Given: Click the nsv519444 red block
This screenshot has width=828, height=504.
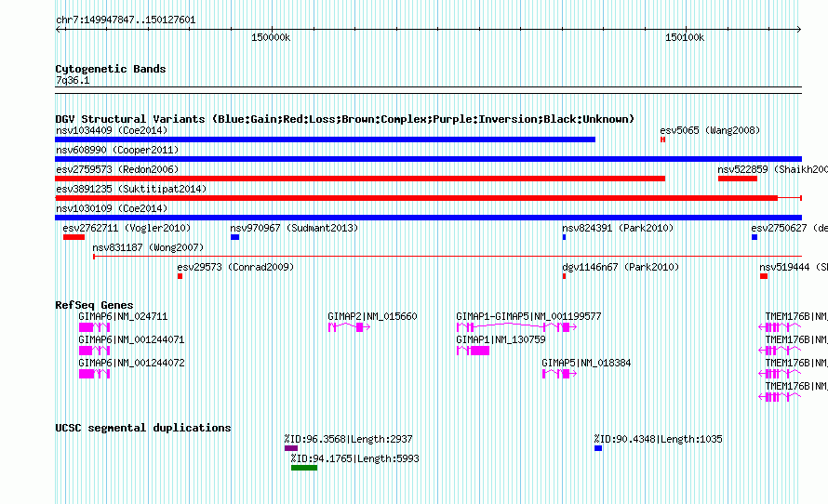Looking at the screenshot, I should 764,276.
